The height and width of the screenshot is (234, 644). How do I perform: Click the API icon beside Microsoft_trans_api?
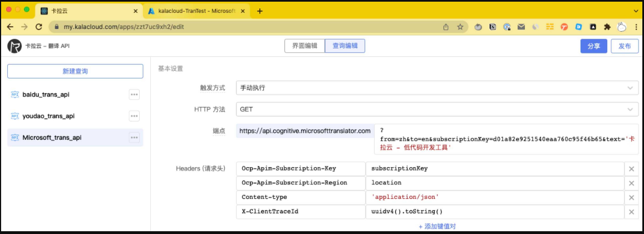[15, 138]
